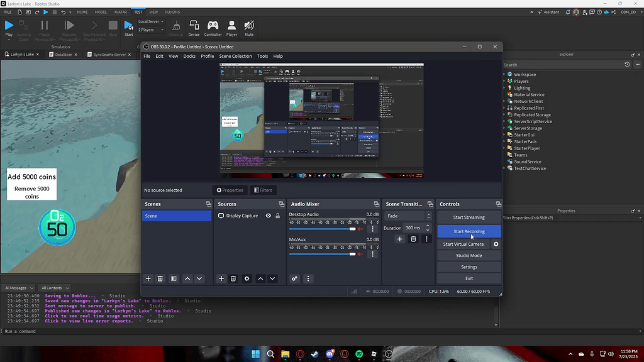Add a scene transition with the plus icon
This screenshot has height=362, width=644.
pyautogui.click(x=399, y=239)
